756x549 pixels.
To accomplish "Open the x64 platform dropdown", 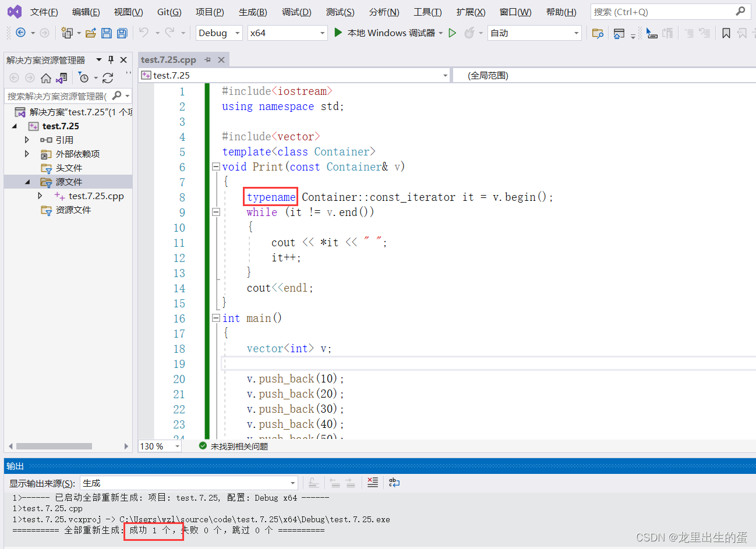I will click(x=288, y=33).
